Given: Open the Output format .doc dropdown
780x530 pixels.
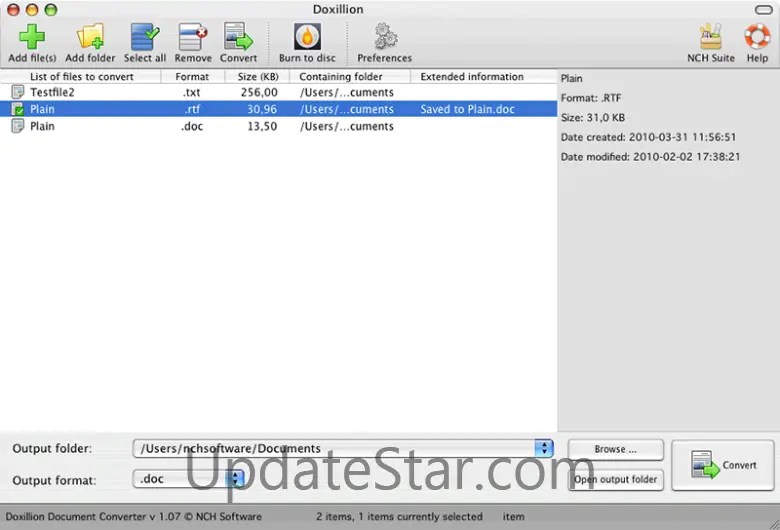Looking at the screenshot, I should point(189,479).
